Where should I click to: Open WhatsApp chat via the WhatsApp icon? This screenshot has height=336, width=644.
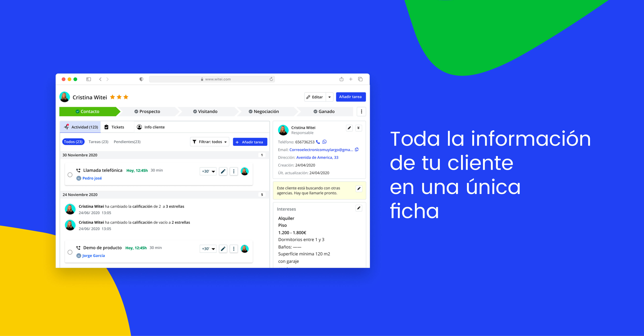(x=325, y=142)
